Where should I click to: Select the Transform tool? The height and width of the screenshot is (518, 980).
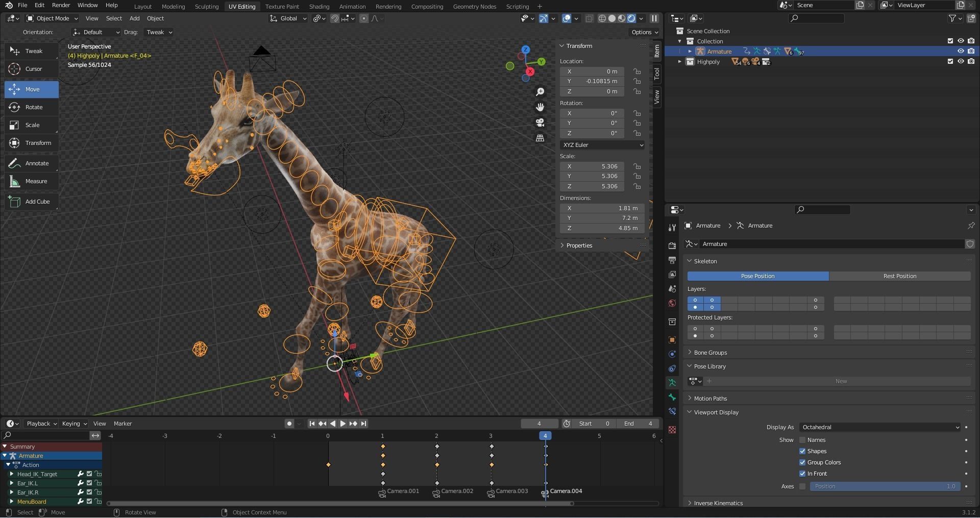click(32, 143)
